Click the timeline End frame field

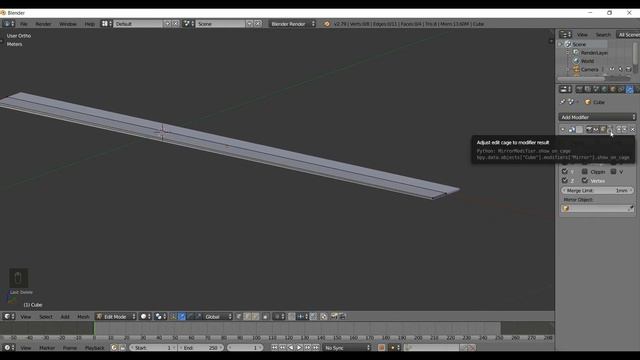(x=201, y=348)
